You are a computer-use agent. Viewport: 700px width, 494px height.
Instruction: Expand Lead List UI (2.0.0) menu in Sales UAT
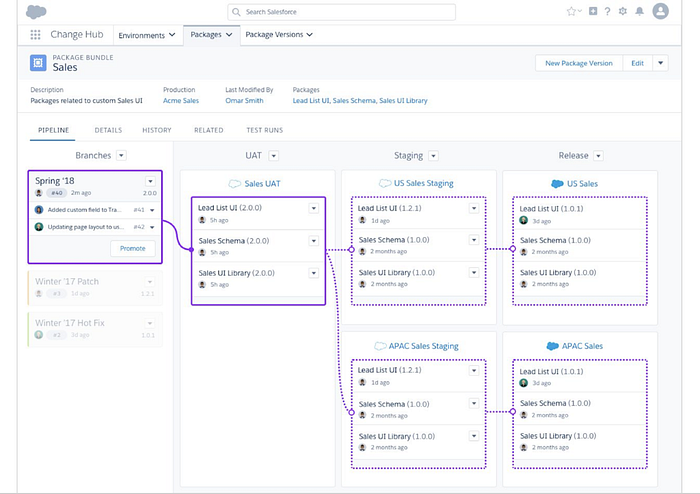click(x=314, y=208)
